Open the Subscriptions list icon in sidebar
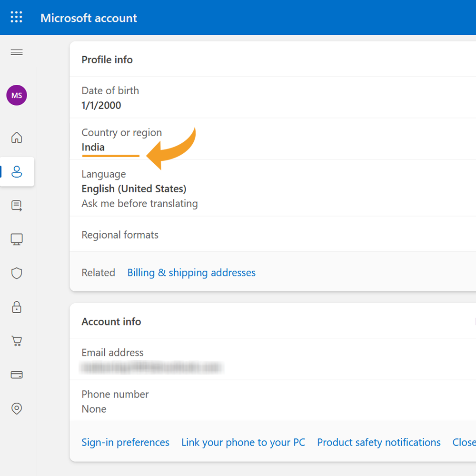 tap(17, 206)
